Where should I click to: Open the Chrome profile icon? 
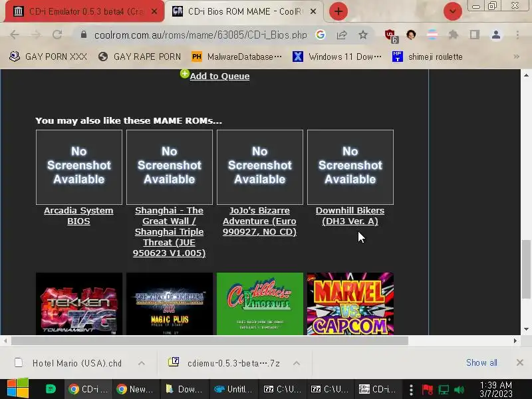[496, 35]
